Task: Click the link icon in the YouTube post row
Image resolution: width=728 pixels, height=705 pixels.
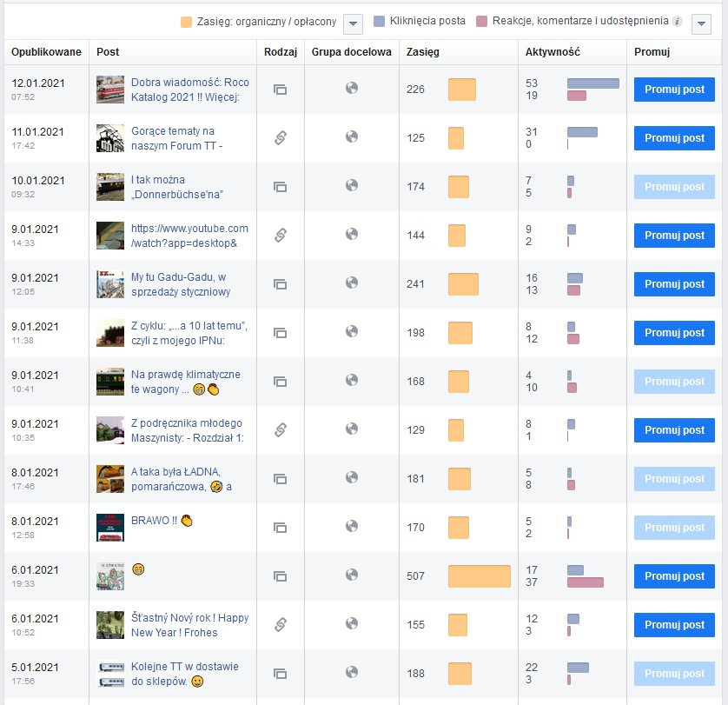Action: coord(280,235)
